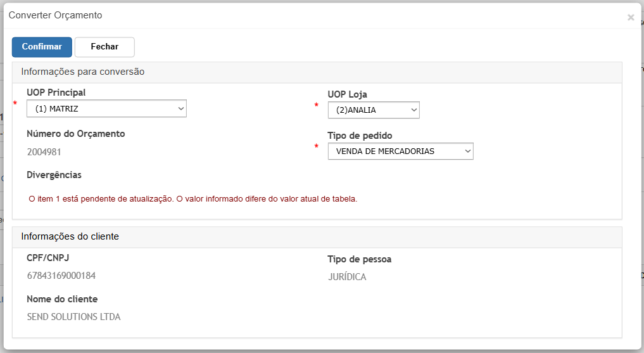Close the Converter Orçamento dialog with X
644x353 pixels.
[631, 18]
